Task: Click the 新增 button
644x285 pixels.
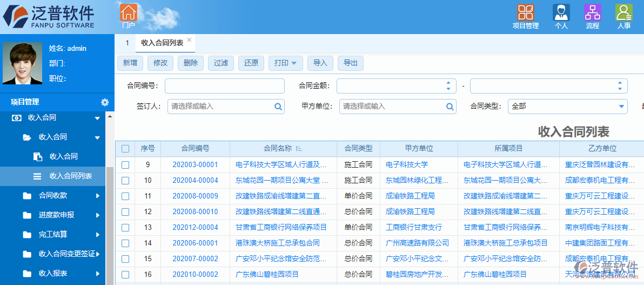Action: (130, 63)
